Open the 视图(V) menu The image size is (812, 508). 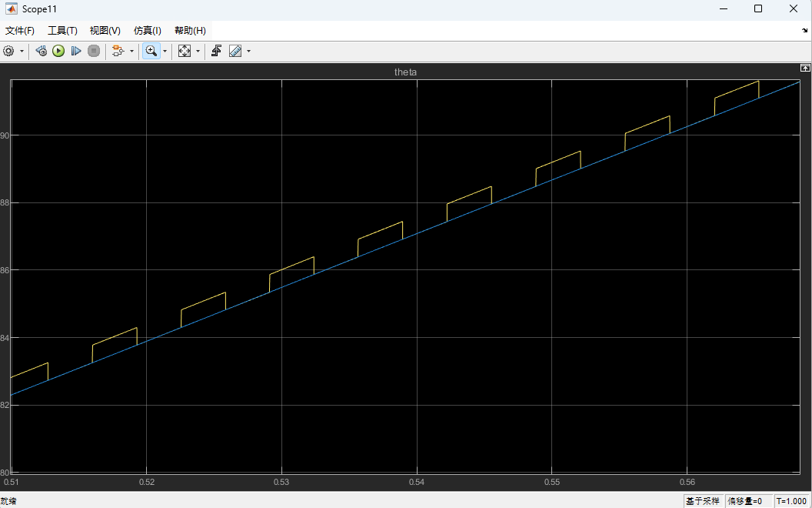[x=105, y=31]
